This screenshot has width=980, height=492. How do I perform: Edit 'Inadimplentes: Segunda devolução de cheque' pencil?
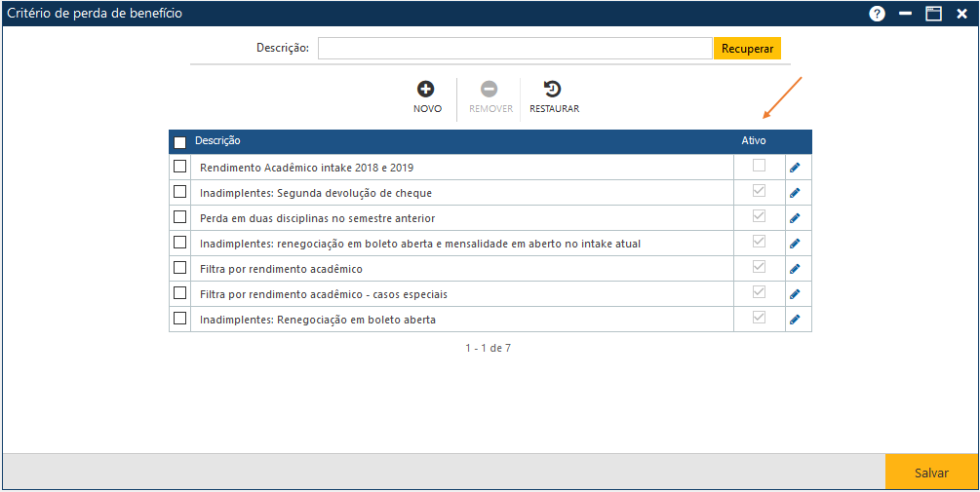tap(795, 193)
